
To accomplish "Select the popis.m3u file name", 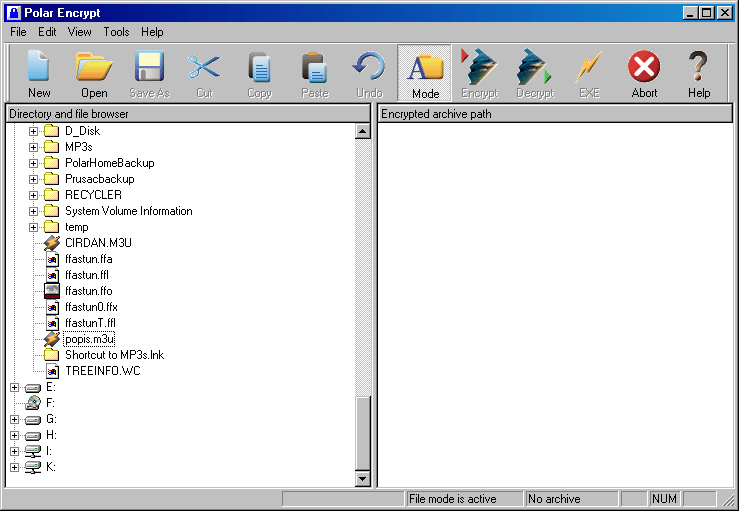I will pyautogui.click(x=90, y=339).
